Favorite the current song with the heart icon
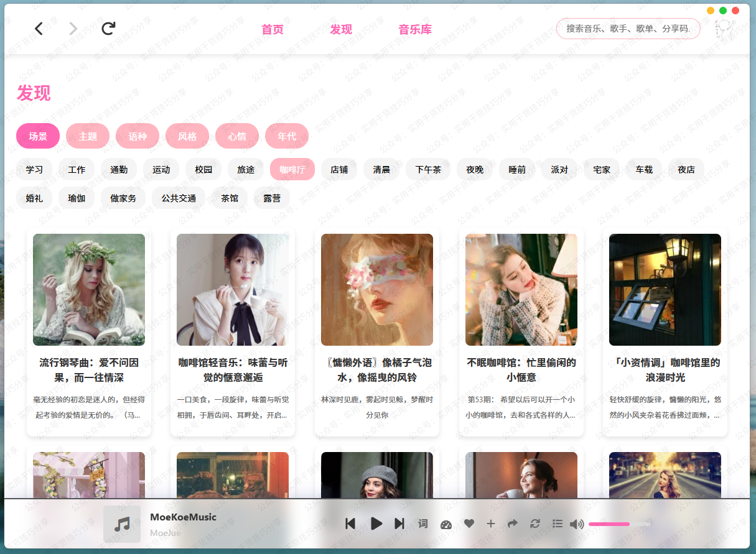756x554 pixels. coord(469,524)
